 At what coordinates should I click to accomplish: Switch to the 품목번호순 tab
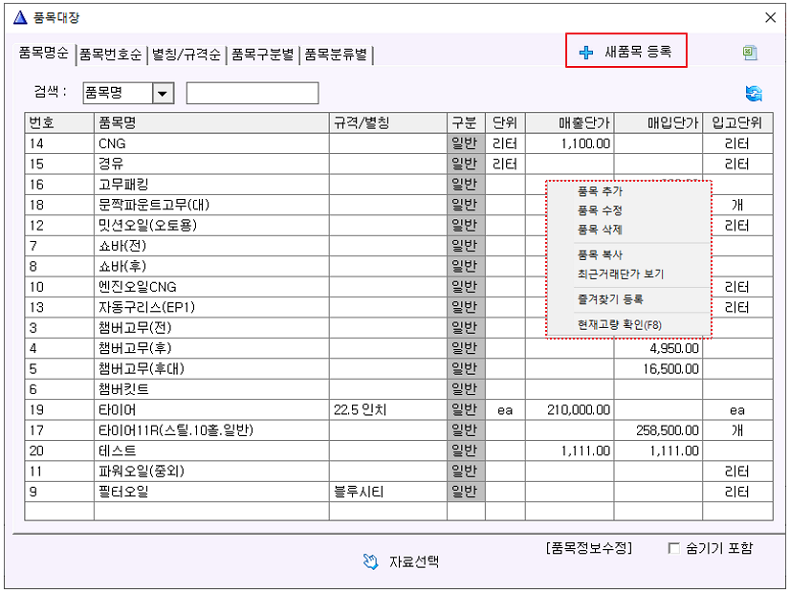pos(111,54)
